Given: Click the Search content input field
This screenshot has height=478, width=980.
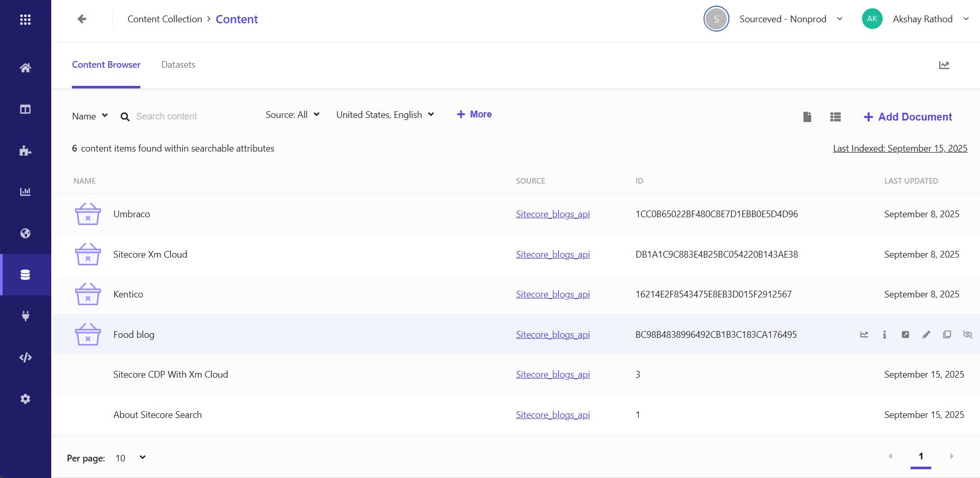Looking at the screenshot, I should tap(192, 116).
